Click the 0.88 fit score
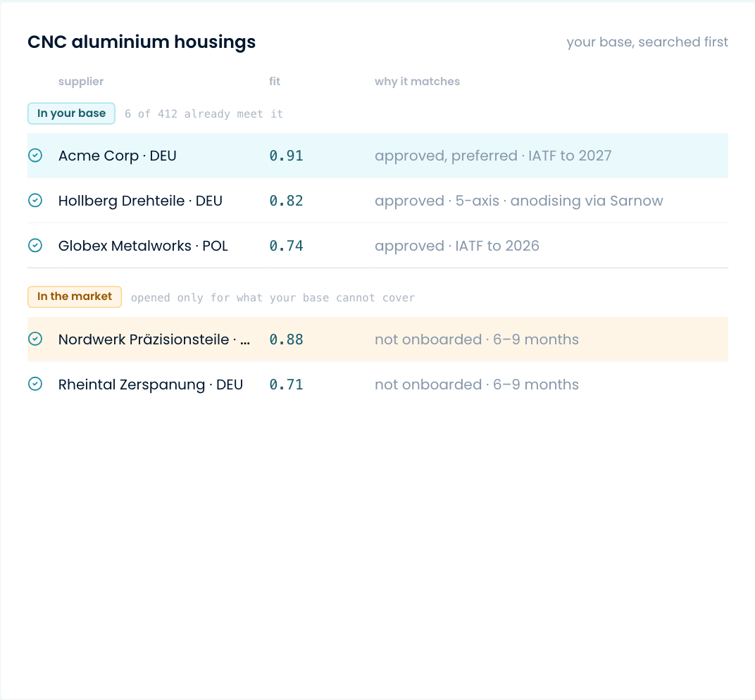Viewport: 755px width, 700px height. 286,339
